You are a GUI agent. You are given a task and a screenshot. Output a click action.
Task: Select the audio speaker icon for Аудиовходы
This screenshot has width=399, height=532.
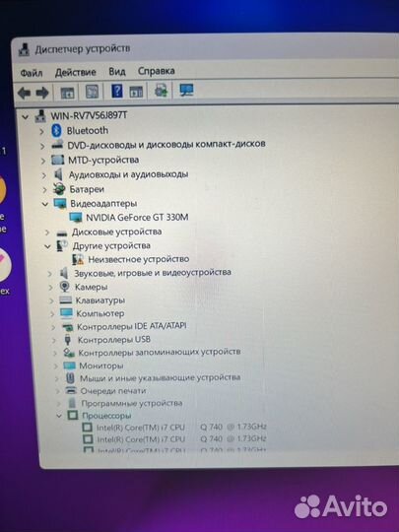(x=59, y=174)
